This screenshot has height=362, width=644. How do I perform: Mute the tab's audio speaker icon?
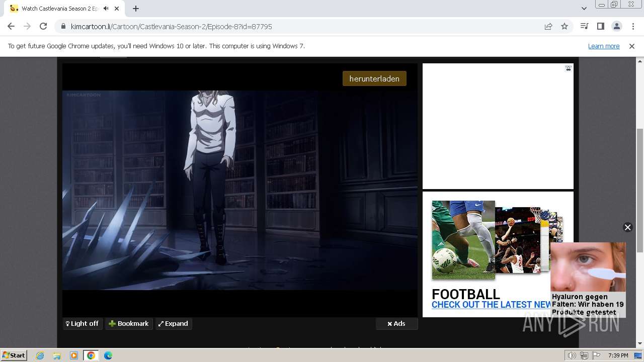[x=106, y=9]
